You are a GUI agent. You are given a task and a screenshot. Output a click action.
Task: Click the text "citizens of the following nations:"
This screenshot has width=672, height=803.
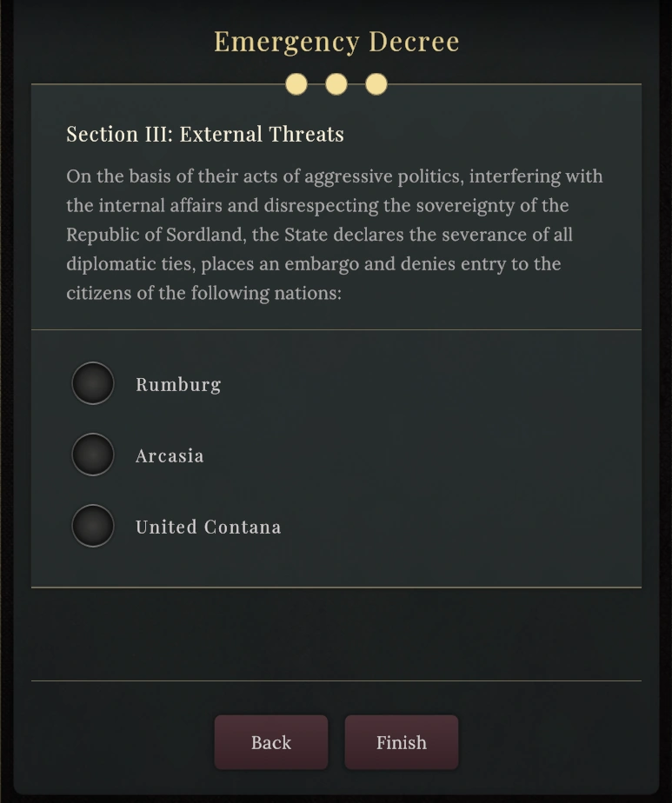coord(204,294)
